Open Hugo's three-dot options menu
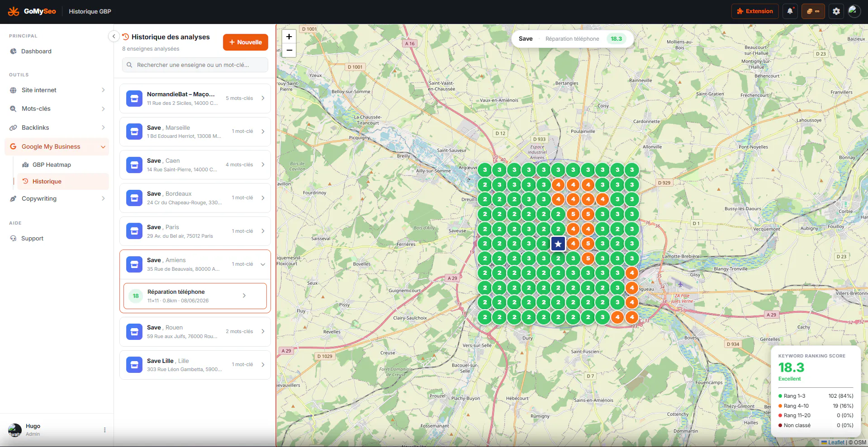868x447 pixels. pyautogui.click(x=104, y=430)
